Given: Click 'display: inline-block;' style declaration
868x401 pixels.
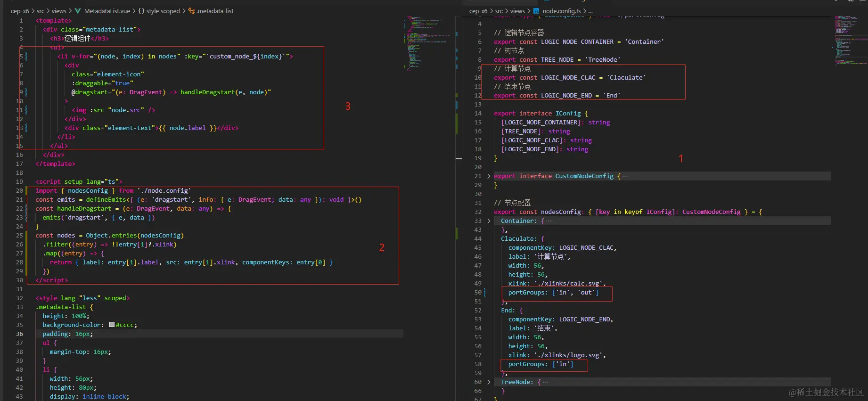Looking at the screenshot, I should (x=90, y=397).
